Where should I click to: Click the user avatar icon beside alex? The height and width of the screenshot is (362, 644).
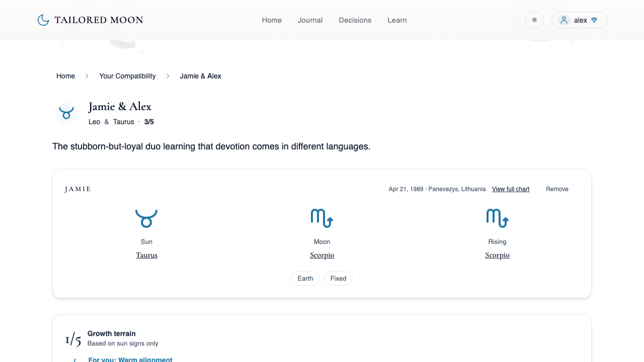click(564, 20)
